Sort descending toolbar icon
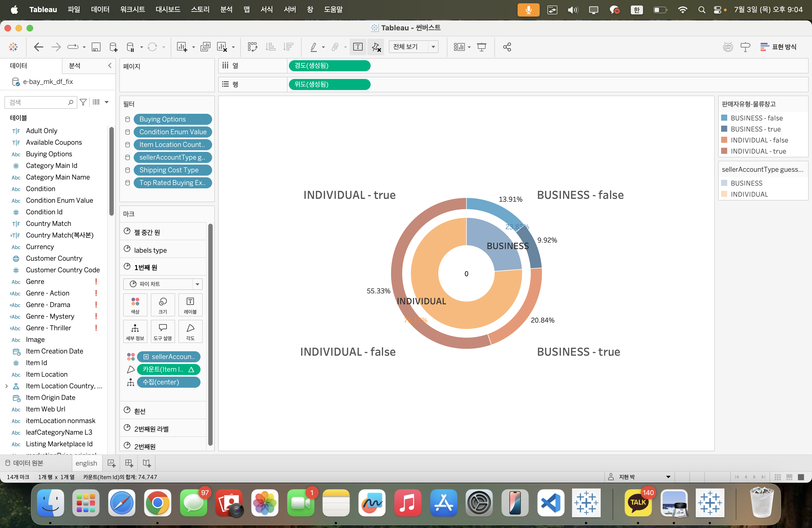The image size is (812, 528). (x=288, y=47)
